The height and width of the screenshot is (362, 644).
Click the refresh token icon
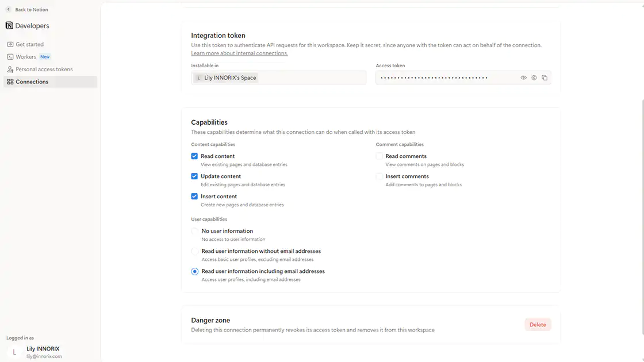(534, 78)
